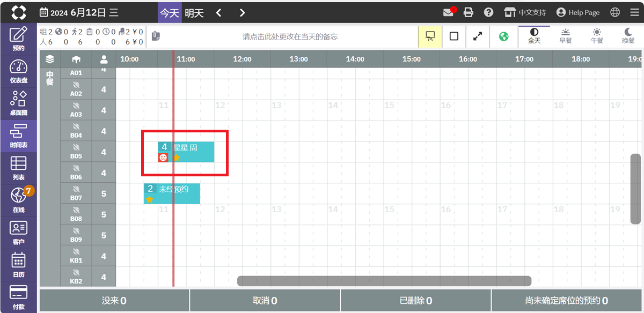Switch to 早餐 breakfast period
Viewport: 644px width, 313px height.
click(x=566, y=36)
